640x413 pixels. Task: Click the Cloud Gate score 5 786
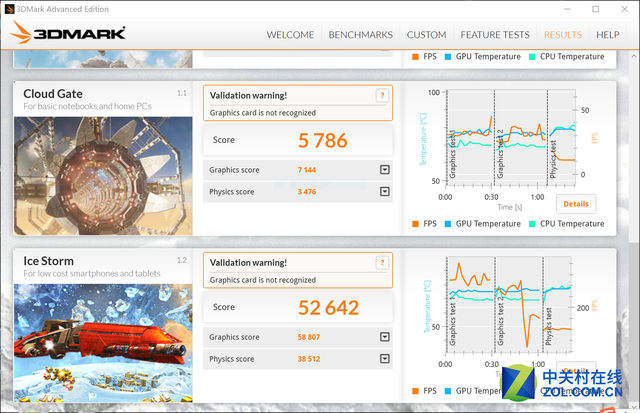click(x=322, y=140)
